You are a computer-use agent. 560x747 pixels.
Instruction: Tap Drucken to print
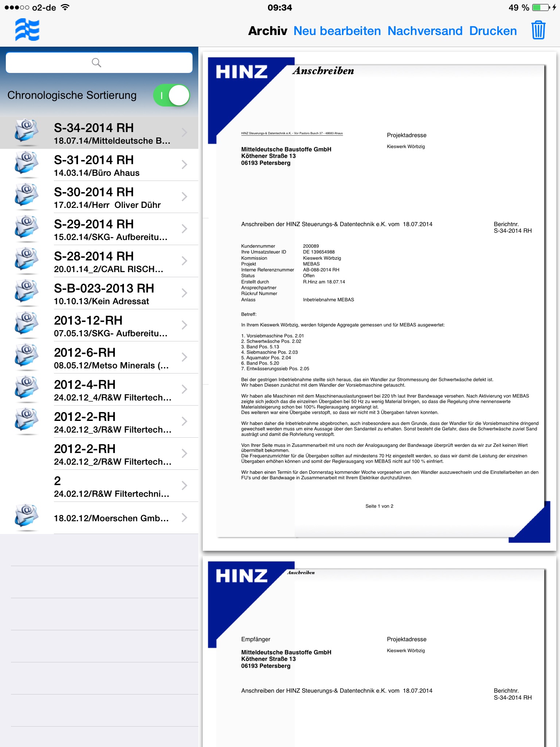pyautogui.click(x=493, y=31)
